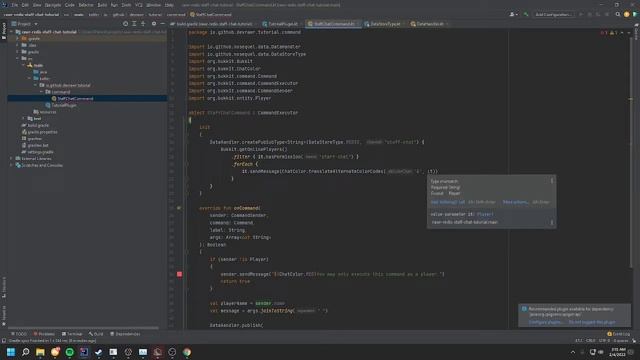Screen dimensions: 640x360
Task: Expand the test folder node
Action: 24,118
